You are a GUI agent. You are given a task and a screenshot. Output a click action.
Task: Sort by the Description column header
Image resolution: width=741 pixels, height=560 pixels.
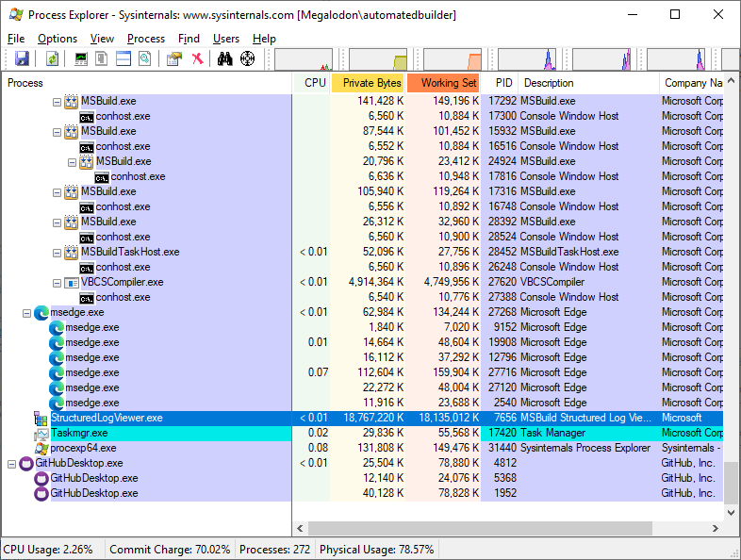[588, 83]
